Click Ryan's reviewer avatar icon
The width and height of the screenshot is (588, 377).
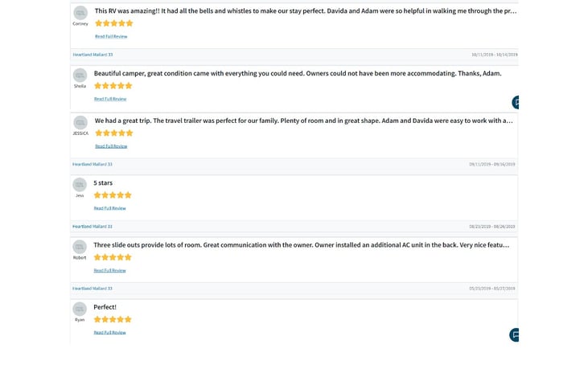(x=80, y=309)
